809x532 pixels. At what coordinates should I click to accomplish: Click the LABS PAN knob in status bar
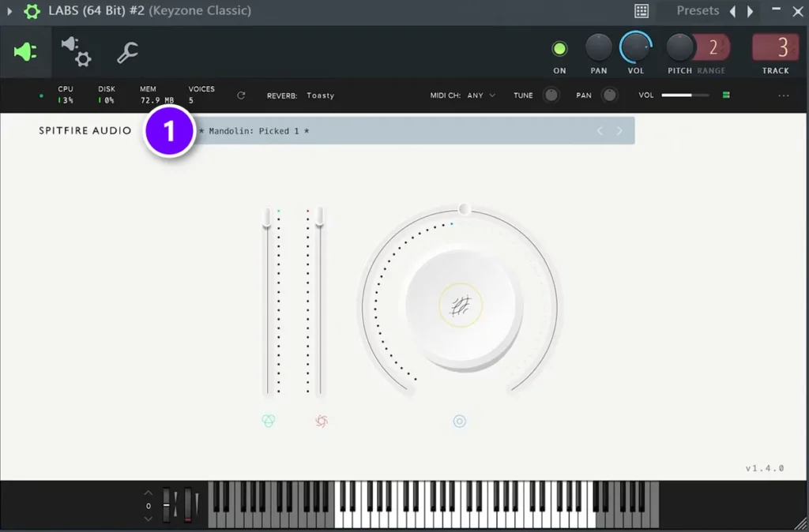tap(609, 95)
